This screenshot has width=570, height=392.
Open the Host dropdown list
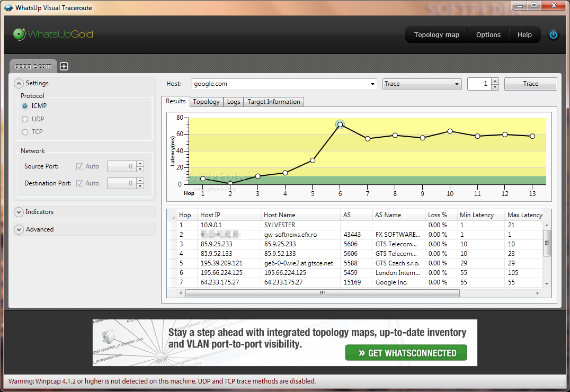[372, 84]
